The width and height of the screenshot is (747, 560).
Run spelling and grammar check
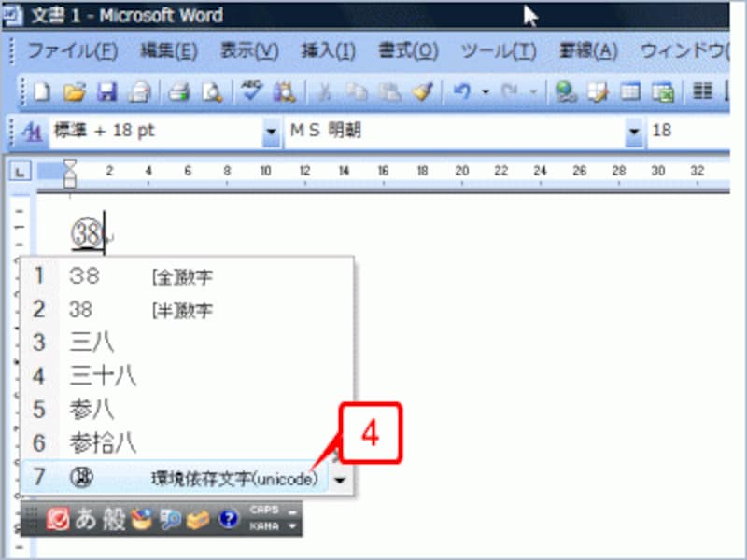pyautogui.click(x=251, y=91)
